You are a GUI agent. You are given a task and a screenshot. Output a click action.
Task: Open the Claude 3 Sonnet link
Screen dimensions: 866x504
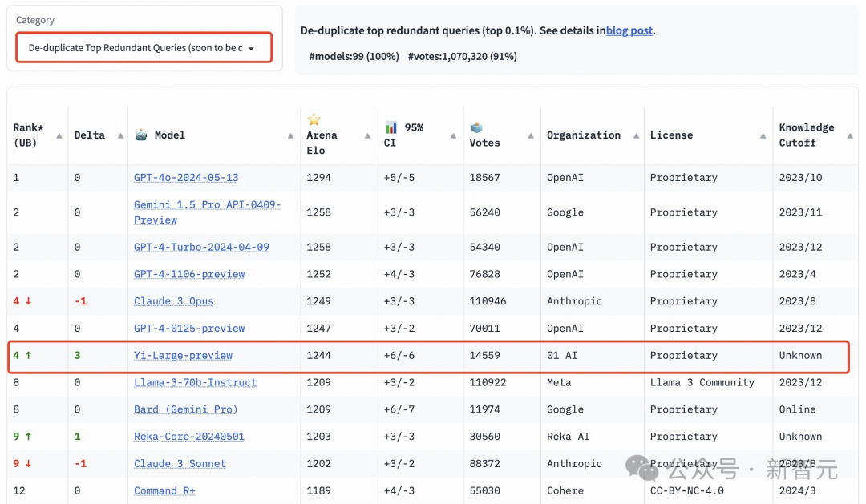(x=180, y=464)
